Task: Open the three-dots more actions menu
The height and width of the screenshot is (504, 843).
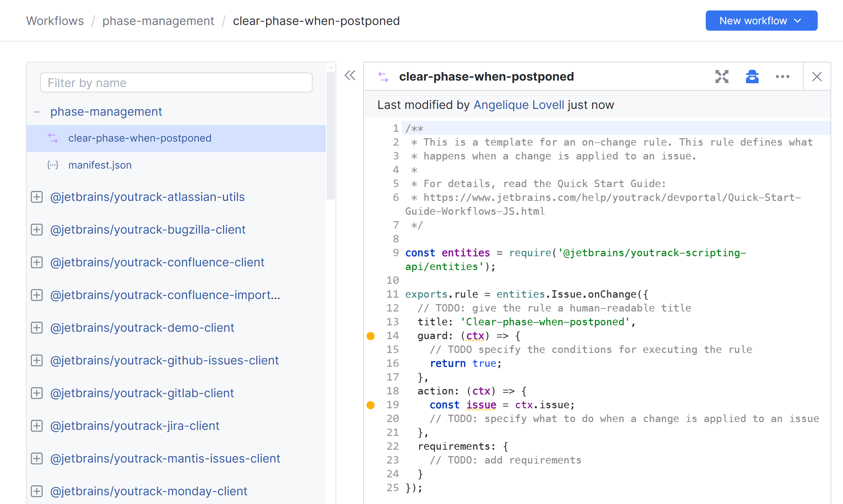Action: pos(782,77)
